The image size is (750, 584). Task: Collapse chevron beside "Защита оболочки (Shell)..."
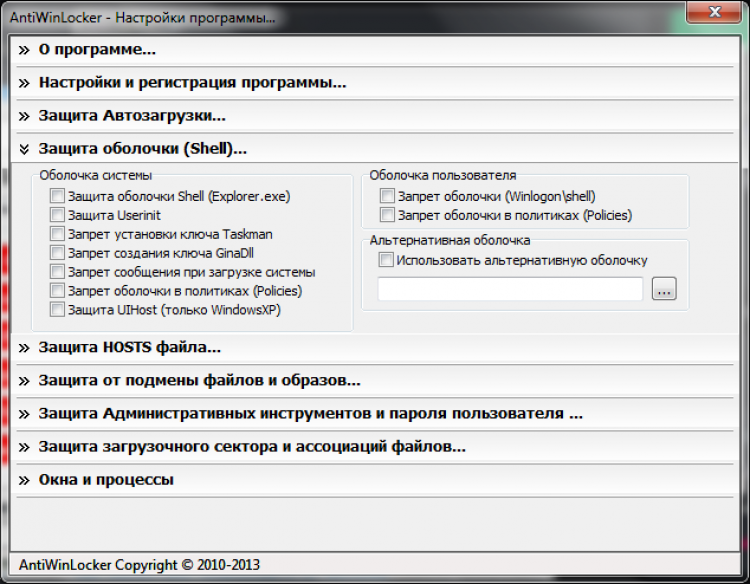click(24, 149)
